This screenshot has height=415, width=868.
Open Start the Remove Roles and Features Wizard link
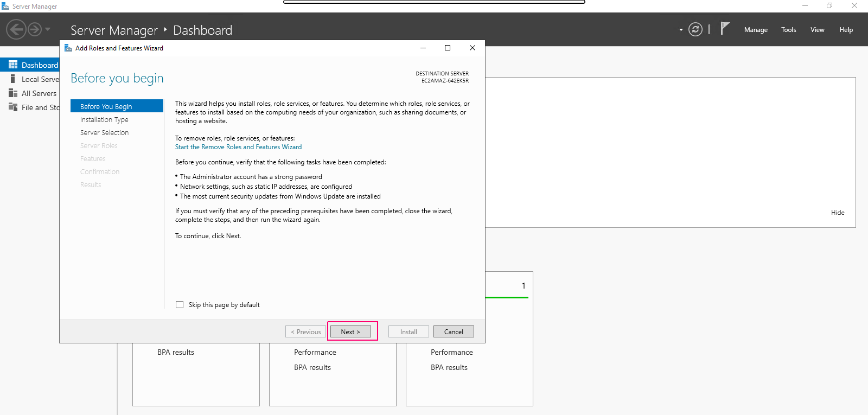pyautogui.click(x=238, y=147)
